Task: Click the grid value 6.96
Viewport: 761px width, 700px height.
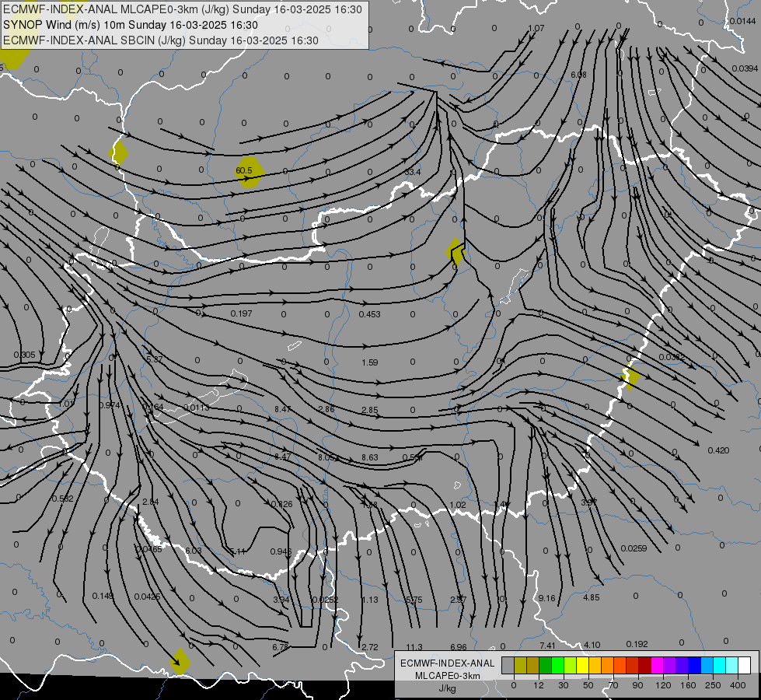Action: coord(458,647)
